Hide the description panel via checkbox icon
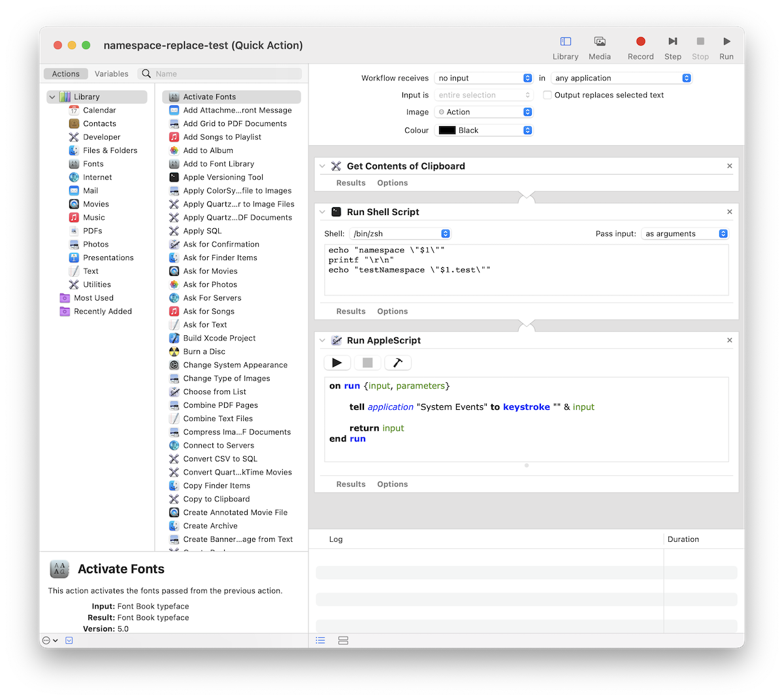Screen dimensions: 784x700 69,641
